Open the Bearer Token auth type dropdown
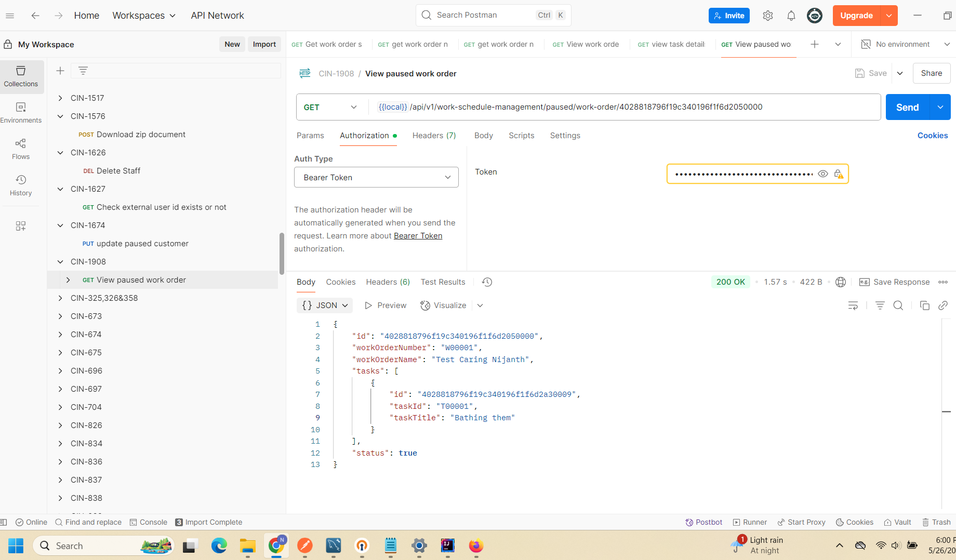This screenshot has height=560, width=956. click(x=376, y=177)
